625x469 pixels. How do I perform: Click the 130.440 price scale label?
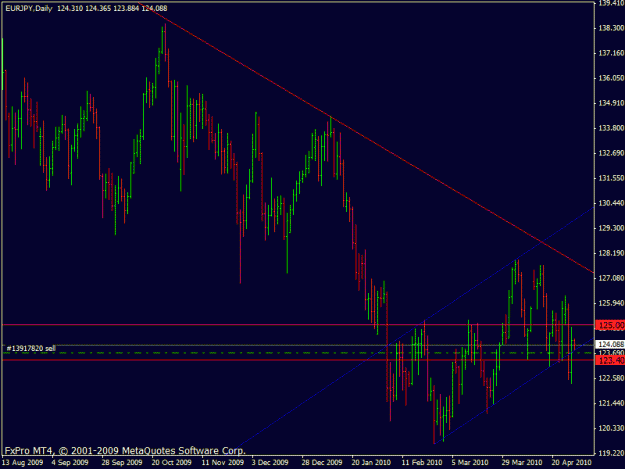pyautogui.click(x=611, y=203)
